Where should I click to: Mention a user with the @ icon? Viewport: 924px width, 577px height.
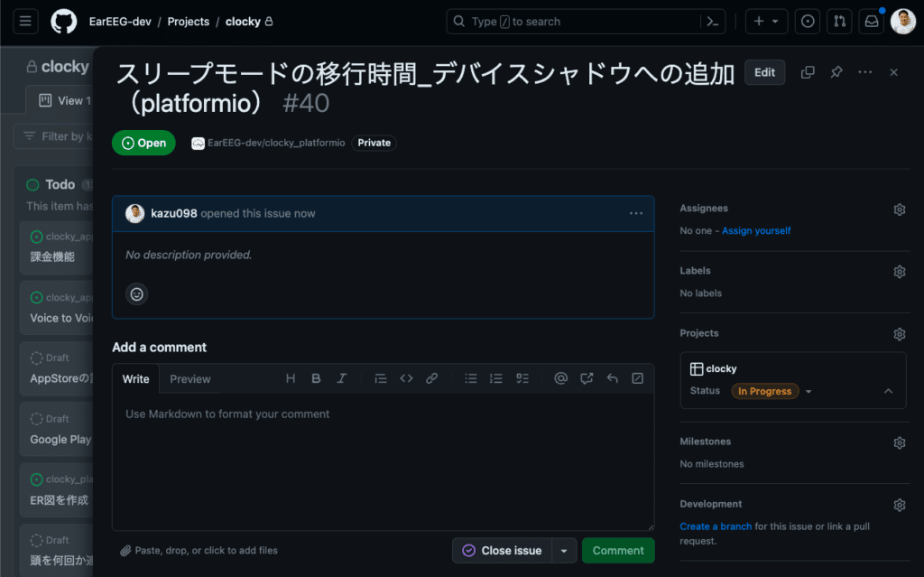(x=561, y=378)
